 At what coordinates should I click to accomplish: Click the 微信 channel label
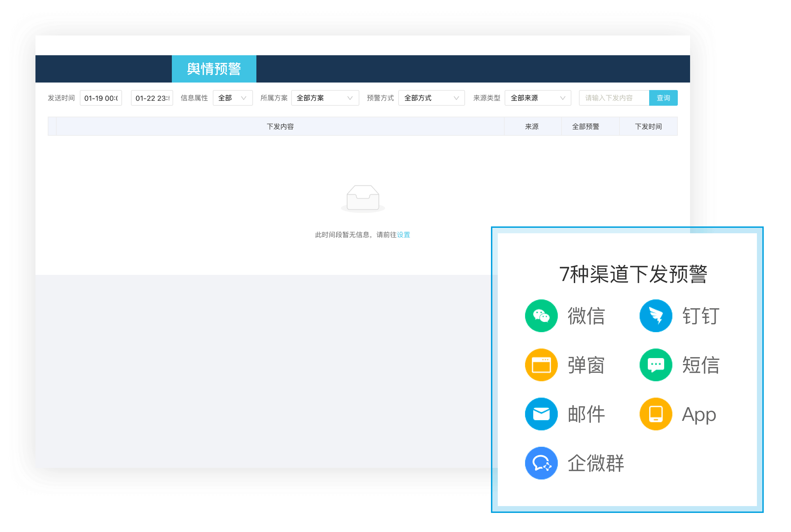[586, 316]
